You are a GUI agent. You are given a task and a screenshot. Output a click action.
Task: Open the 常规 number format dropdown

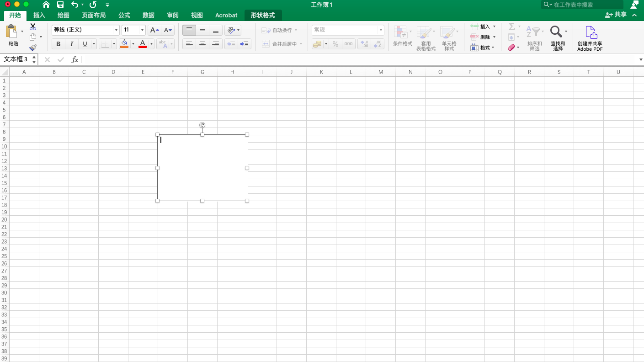380,30
